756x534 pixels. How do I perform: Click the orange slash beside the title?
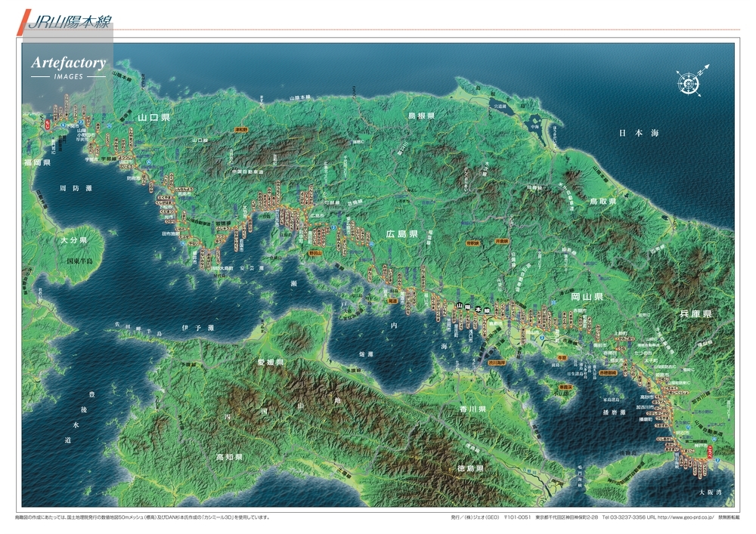[21, 23]
